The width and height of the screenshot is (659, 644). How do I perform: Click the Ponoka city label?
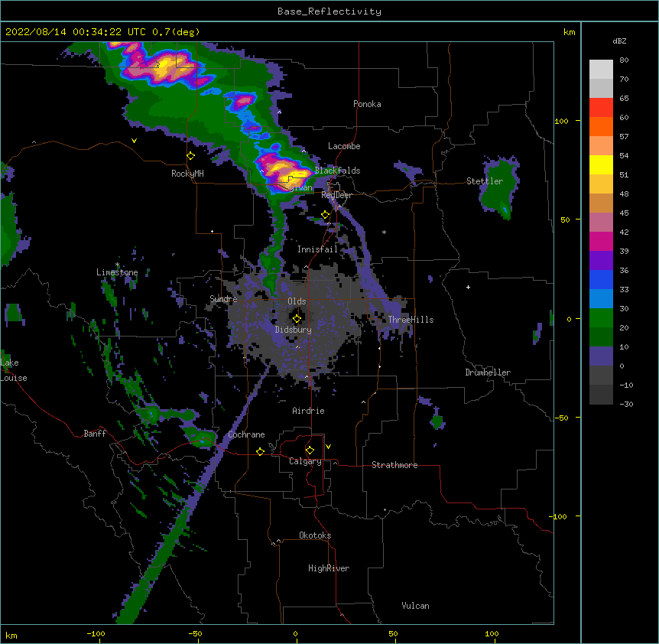(367, 104)
